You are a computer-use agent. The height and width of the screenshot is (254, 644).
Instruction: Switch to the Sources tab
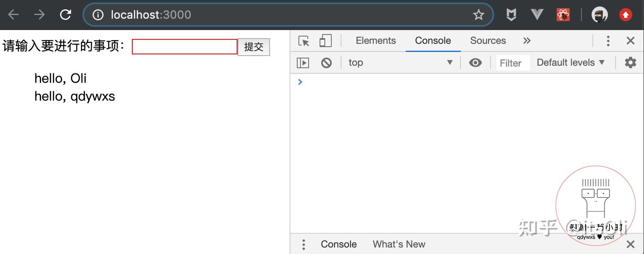click(x=488, y=41)
